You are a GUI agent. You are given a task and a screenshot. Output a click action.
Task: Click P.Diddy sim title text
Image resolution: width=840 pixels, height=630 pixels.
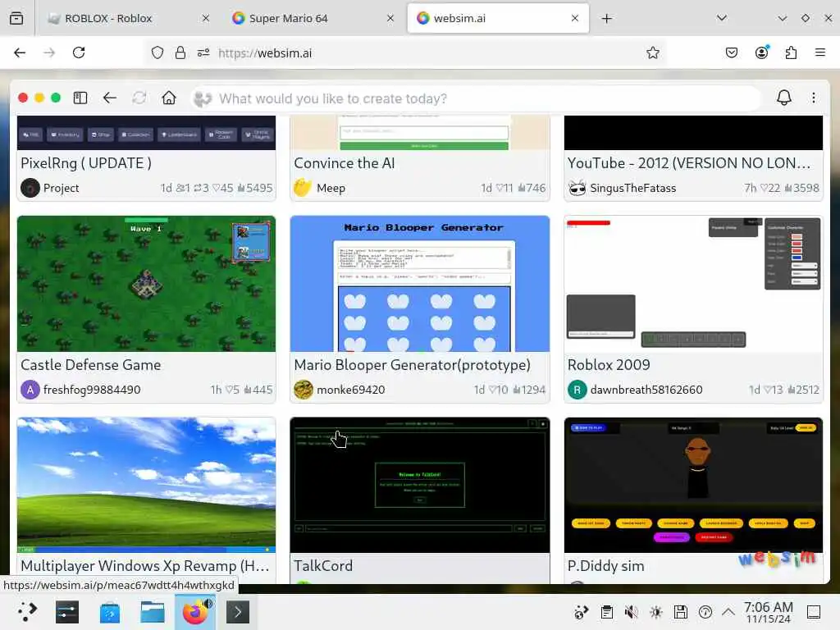point(605,566)
